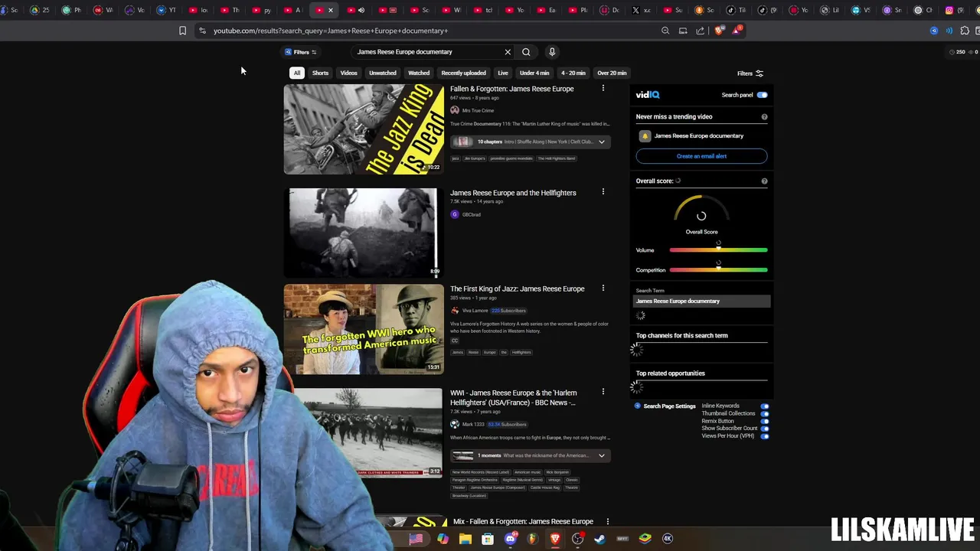This screenshot has width=980, height=551.
Task: Open James Reese Europe and the Hellfighters title
Action: coord(513,193)
